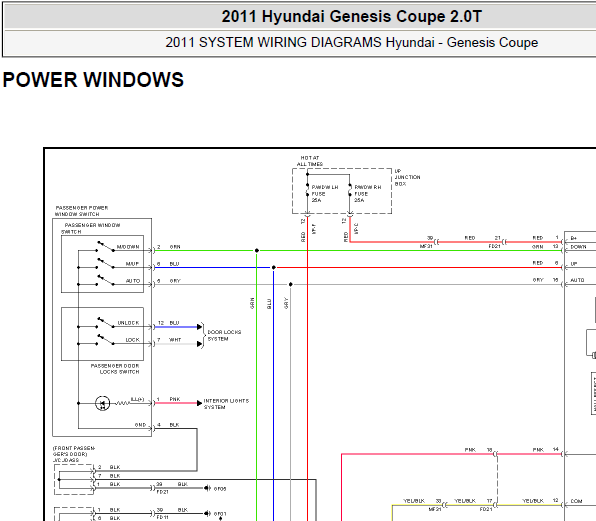Click the 'M/UP' switch contact label
Screen dimensions: 596x521
coord(132,264)
